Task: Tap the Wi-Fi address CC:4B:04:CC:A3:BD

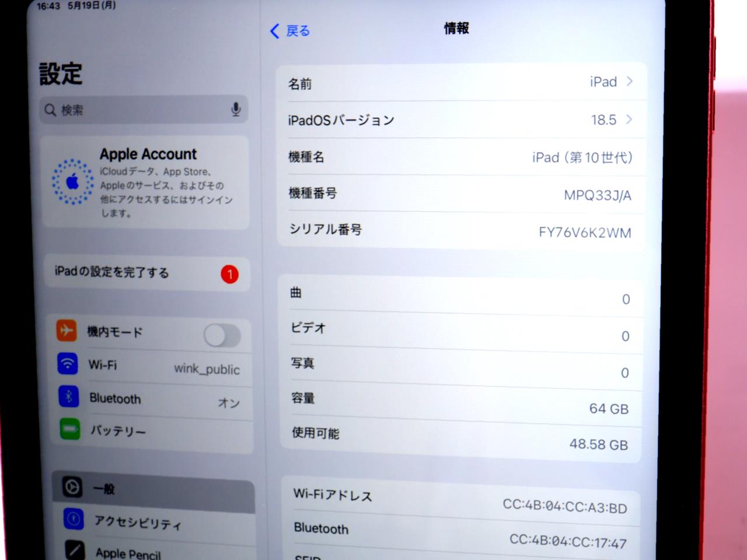Action: click(565, 506)
